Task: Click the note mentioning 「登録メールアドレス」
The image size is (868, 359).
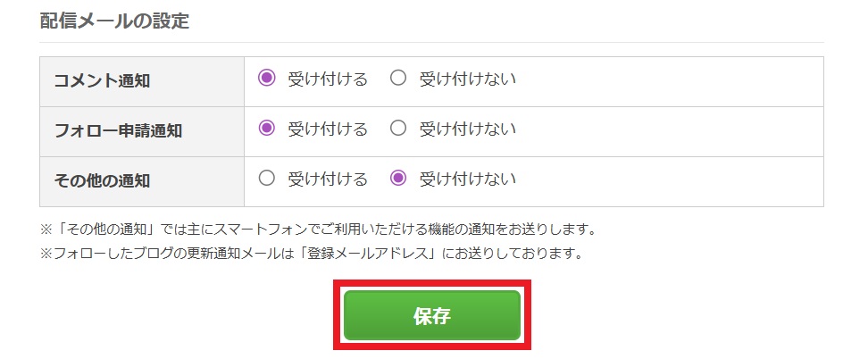Action: pyautogui.click(x=311, y=254)
